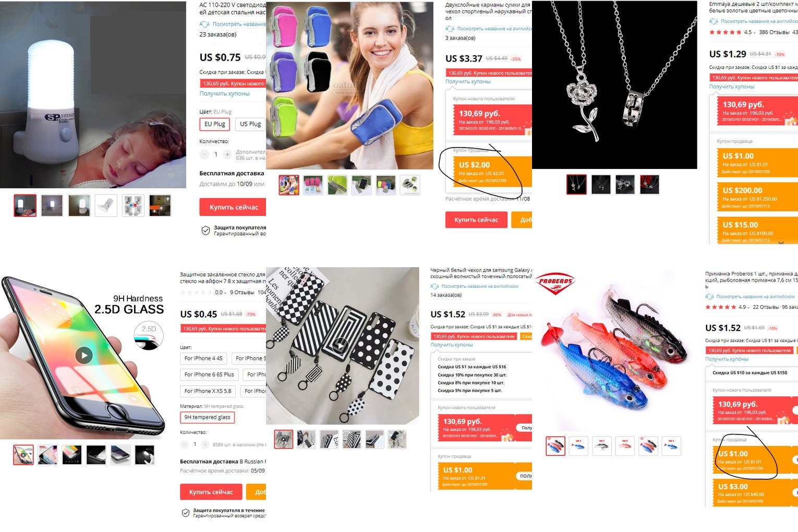
Task: Play the video on the phone cases image
Action: tap(340, 345)
